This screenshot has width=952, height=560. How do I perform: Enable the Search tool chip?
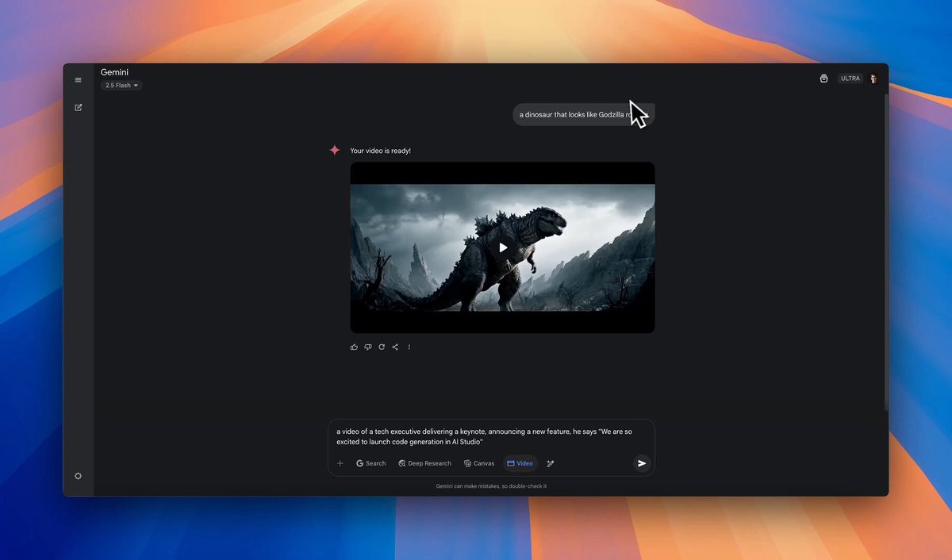(370, 463)
